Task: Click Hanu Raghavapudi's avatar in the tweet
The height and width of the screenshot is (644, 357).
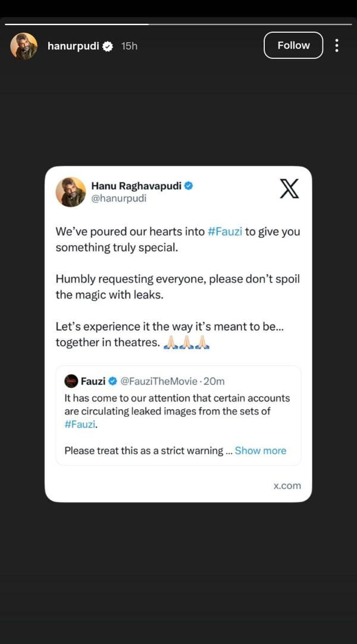Action: (x=71, y=191)
